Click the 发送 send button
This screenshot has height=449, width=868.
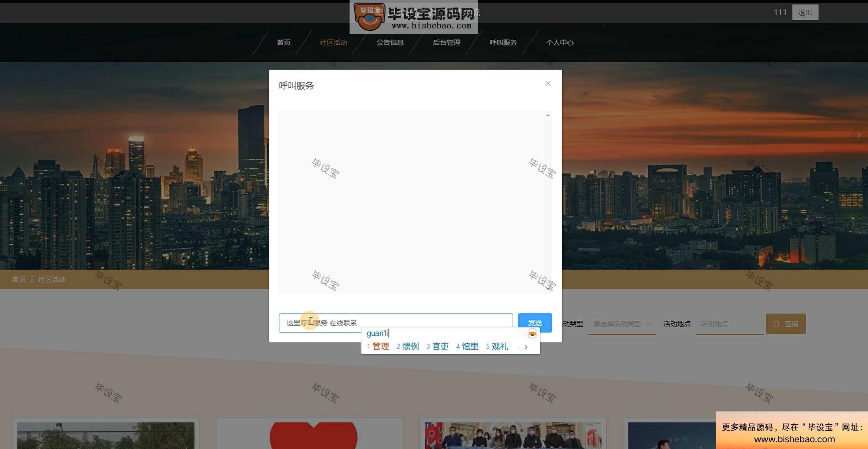[x=535, y=323]
